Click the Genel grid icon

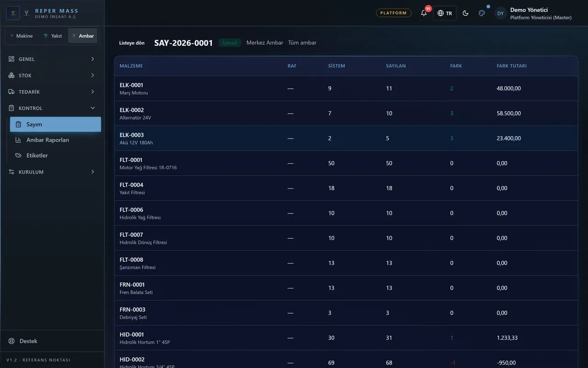(11, 59)
